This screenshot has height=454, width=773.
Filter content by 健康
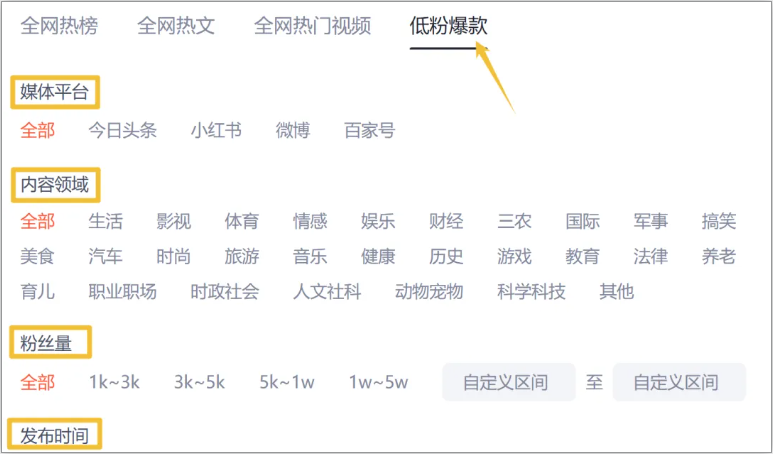378,257
